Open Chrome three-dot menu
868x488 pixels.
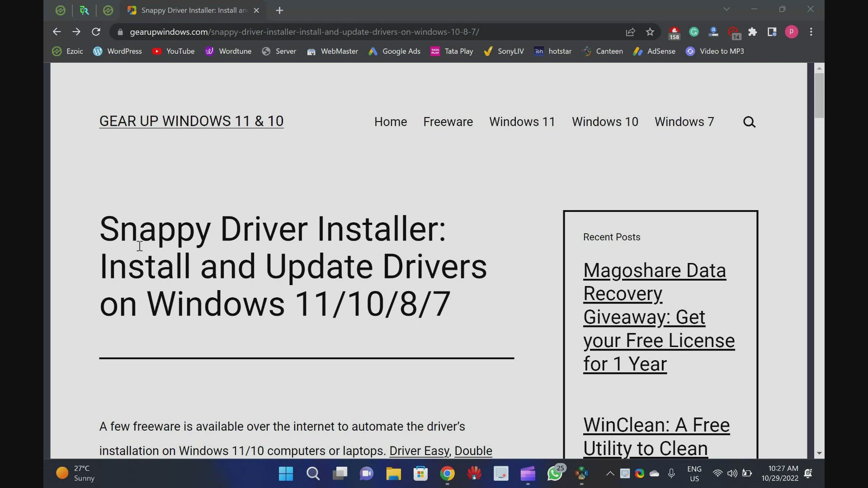(811, 32)
